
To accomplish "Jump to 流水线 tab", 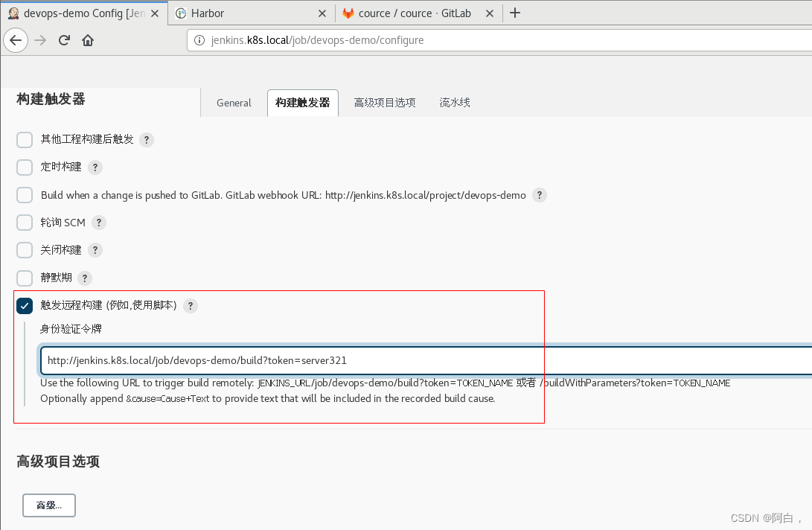I will 455,103.
